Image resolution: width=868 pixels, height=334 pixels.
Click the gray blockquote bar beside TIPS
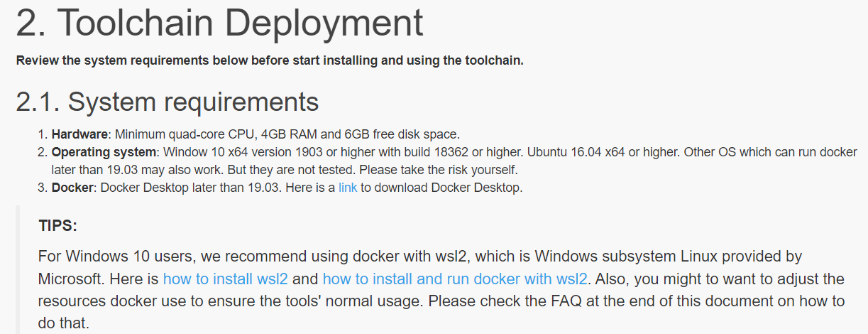(18, 270)
